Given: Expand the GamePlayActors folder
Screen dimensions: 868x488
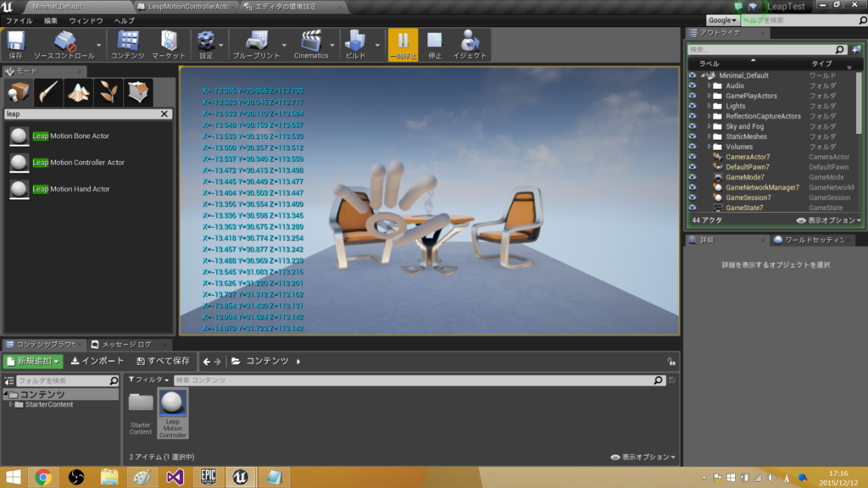Looking at the screenshot, I should [x=709, y=96].
